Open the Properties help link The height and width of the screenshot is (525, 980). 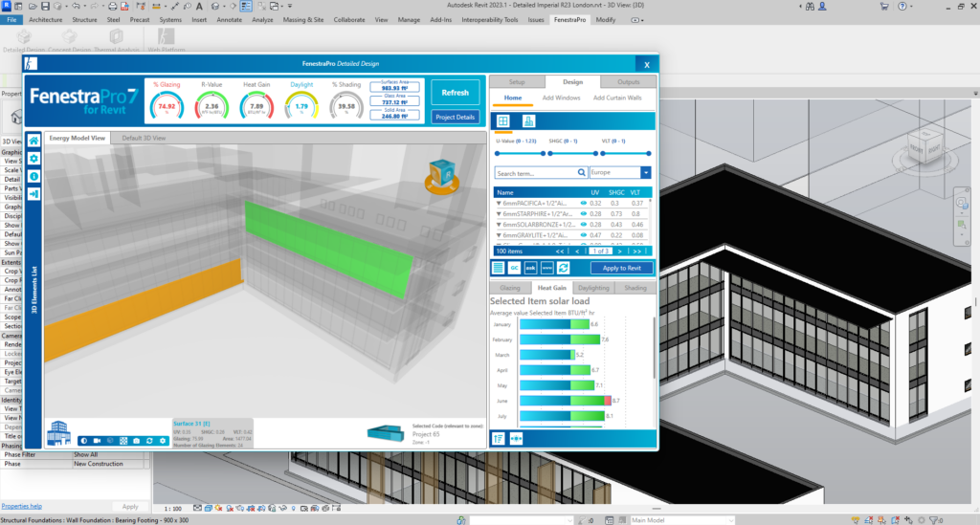(22, 506)
